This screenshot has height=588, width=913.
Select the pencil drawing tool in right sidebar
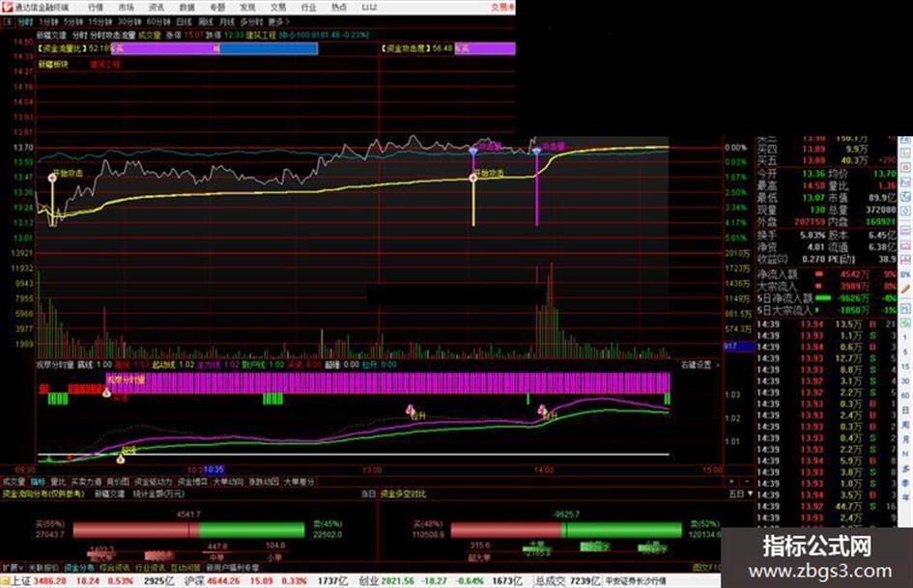[x=905, y=289]
